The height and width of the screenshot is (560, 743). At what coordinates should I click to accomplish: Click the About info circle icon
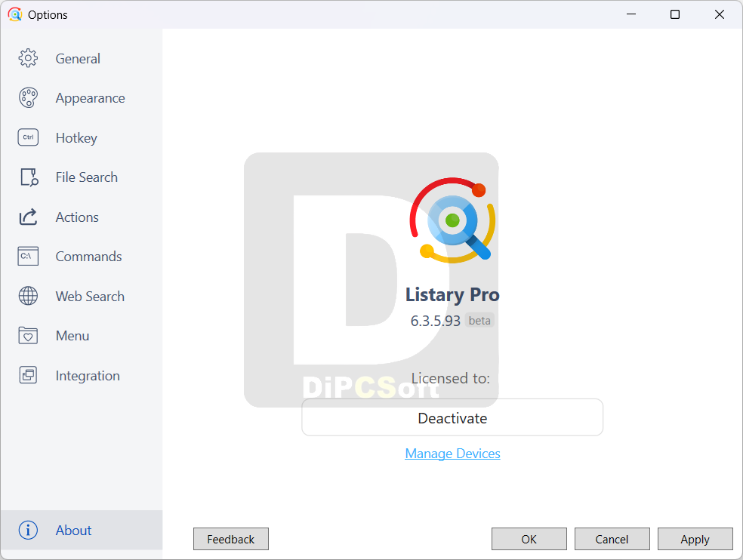[x=28, y=530]
